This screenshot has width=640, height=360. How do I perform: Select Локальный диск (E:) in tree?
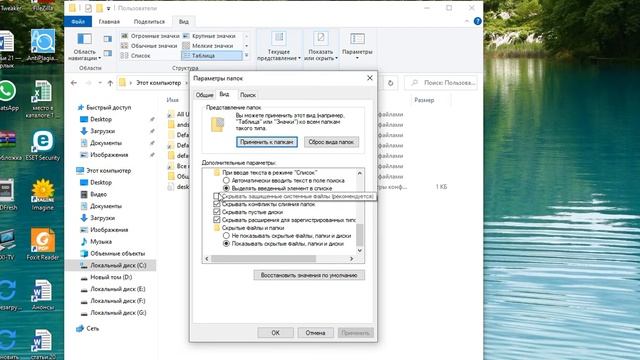pyautogui.click(x=118, y=289)
